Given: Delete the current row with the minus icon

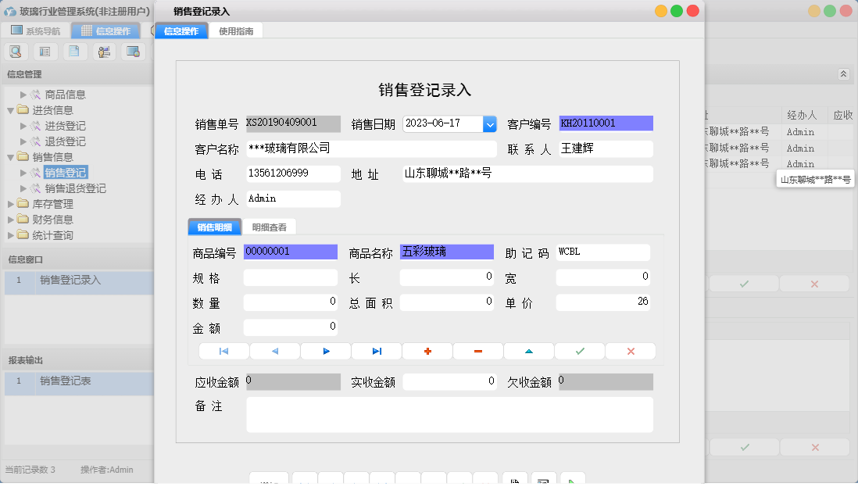Looking at the screenshot, I should pyautogui.click(x=477, y=351).
